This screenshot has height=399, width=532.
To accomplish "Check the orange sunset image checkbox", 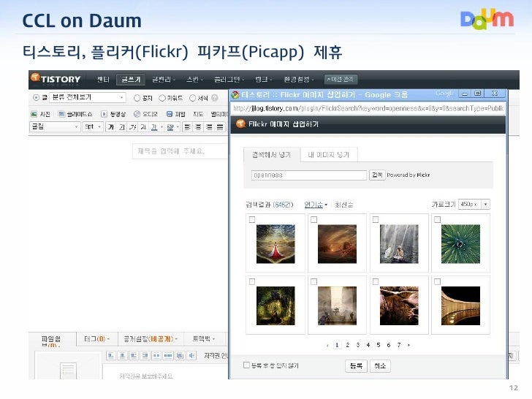I will pos(313,219).
